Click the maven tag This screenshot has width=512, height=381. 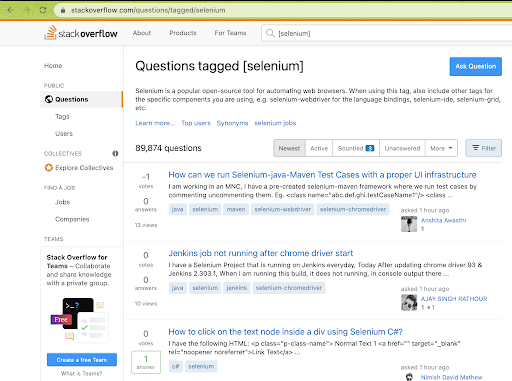click(236, 209)
